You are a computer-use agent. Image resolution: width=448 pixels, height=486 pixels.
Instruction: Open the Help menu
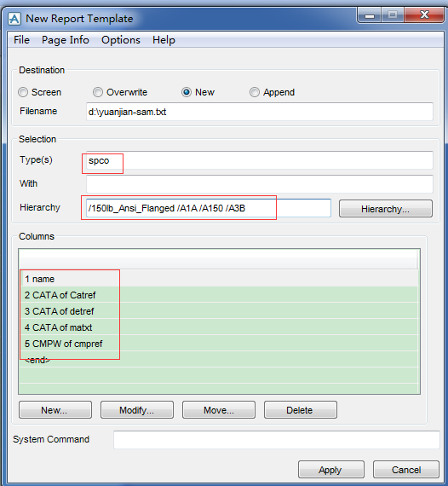point(164,40)
